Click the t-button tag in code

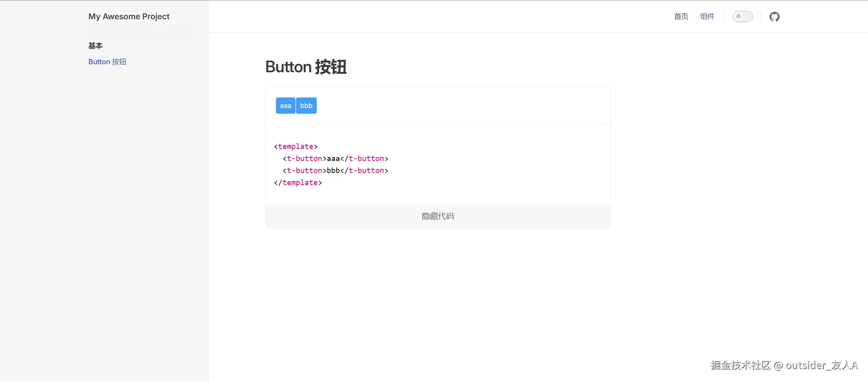(x=304, y=159)
